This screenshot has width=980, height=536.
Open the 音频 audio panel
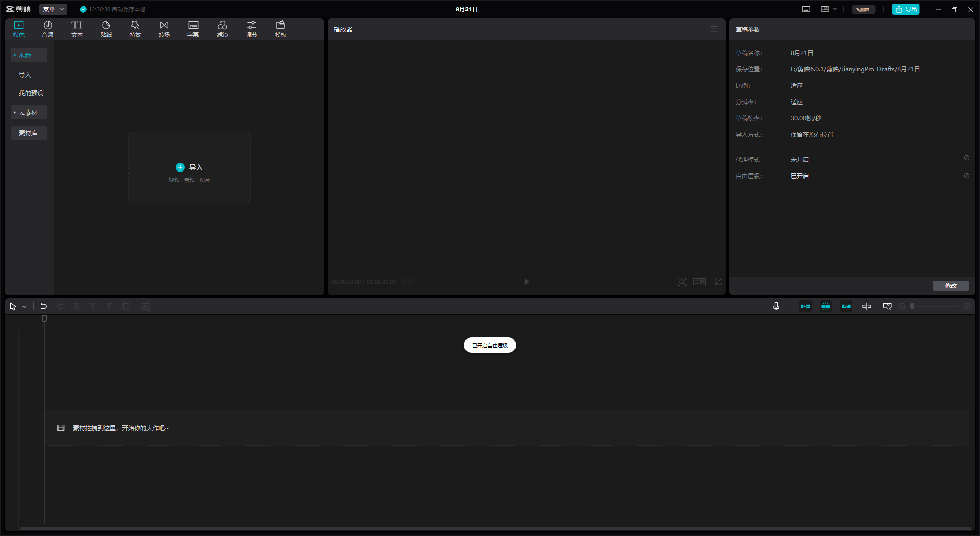pos(47,29)
